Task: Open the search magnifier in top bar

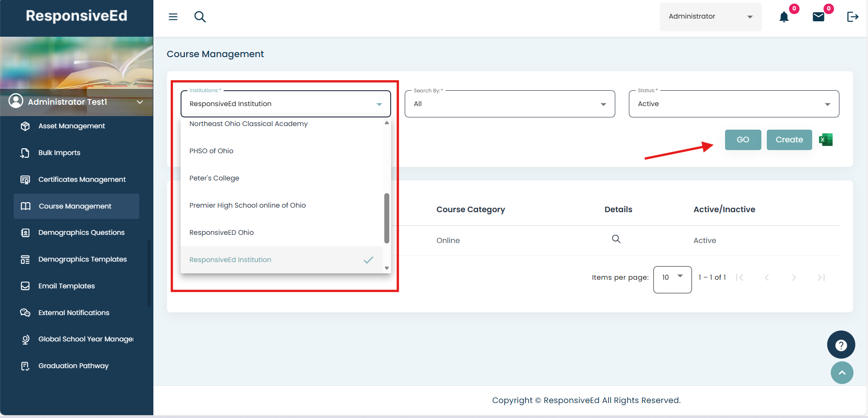Action: 200,17
